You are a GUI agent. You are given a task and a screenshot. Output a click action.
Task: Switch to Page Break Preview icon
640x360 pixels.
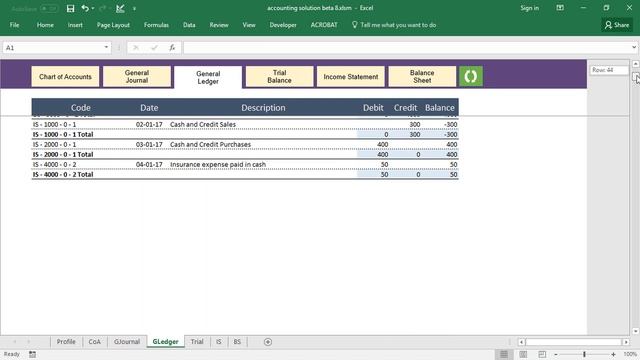[542, 354]
